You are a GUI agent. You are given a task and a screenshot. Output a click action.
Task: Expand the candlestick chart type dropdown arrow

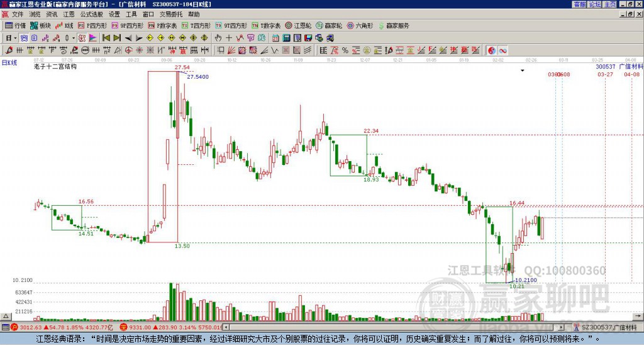(x=74, y=38)
